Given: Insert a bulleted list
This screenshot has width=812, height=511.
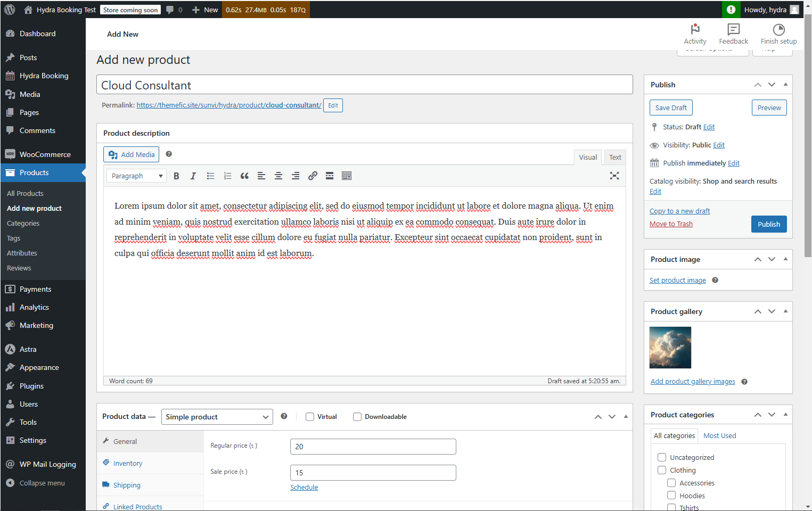Looking at the screenshot, I should click(210, 176).
